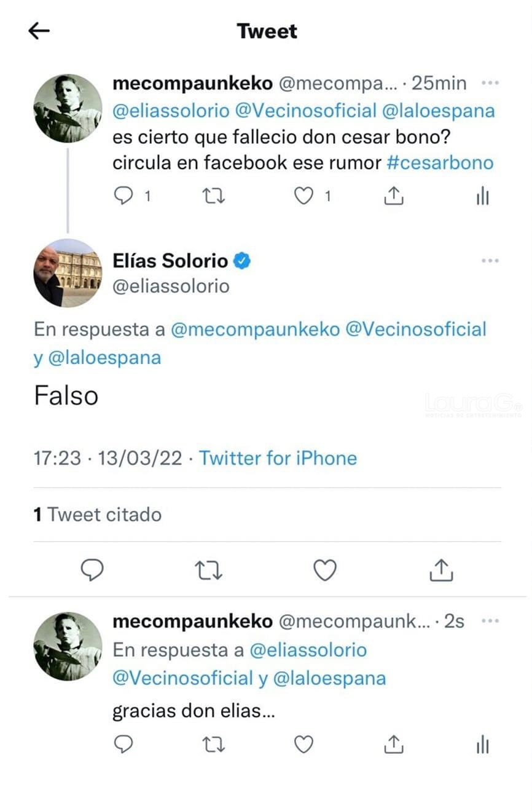Reply to the first mecompaunkeko tweet

click(x=125, y=196)
